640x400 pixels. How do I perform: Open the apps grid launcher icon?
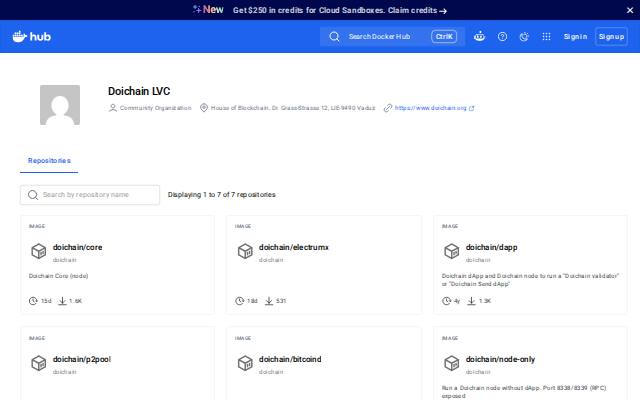(x=546, y=37)
